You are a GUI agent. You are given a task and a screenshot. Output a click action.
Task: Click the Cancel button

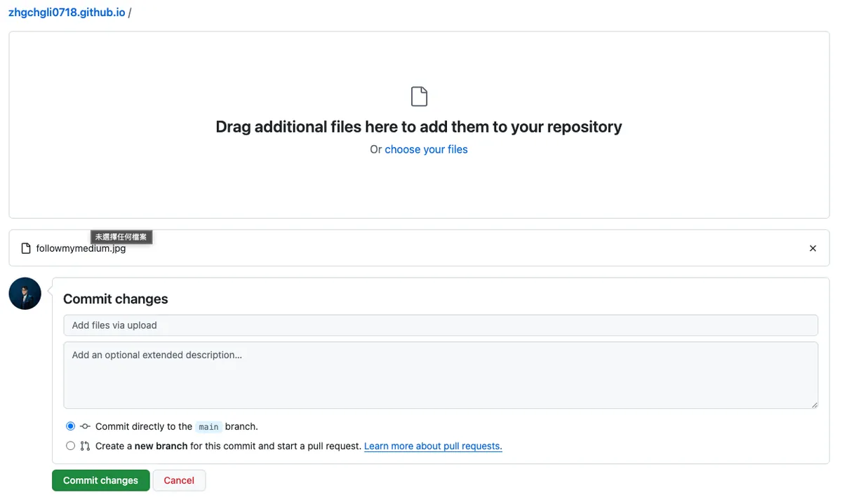[179, 480]
